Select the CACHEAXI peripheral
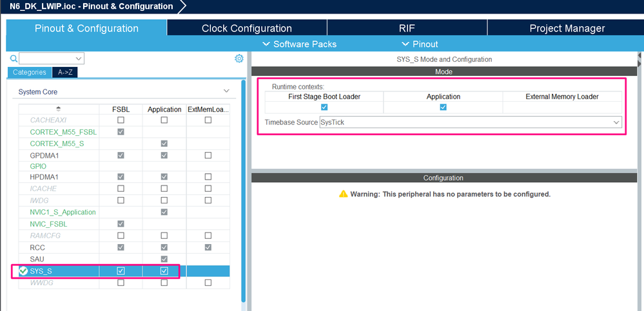This screenshot has height=311, width=644. click(x=48, y=120)
